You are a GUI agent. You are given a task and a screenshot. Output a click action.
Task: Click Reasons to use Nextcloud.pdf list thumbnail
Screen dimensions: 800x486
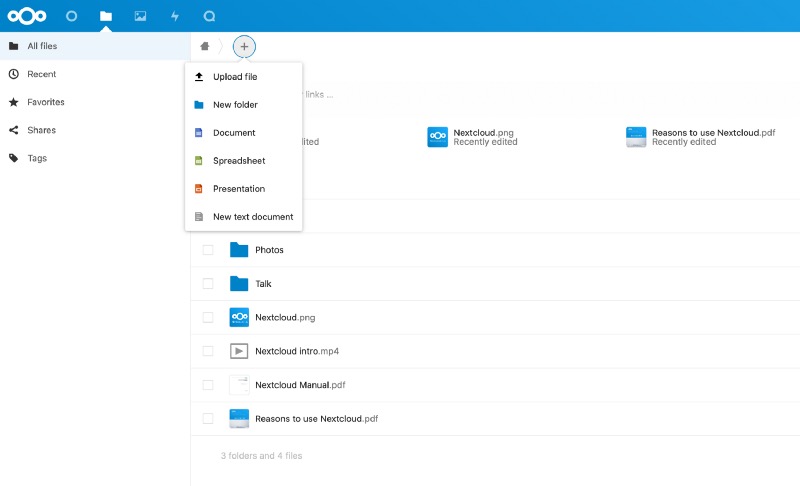click(239, 419)
